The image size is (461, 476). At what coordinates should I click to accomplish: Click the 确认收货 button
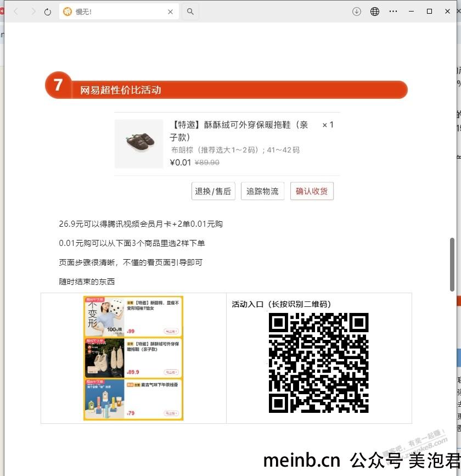coord(312,191)
